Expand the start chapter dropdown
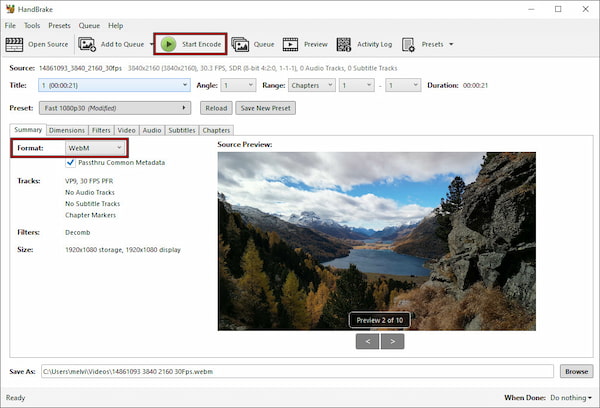Screen dimensions: 600x408 pos(357,85)
